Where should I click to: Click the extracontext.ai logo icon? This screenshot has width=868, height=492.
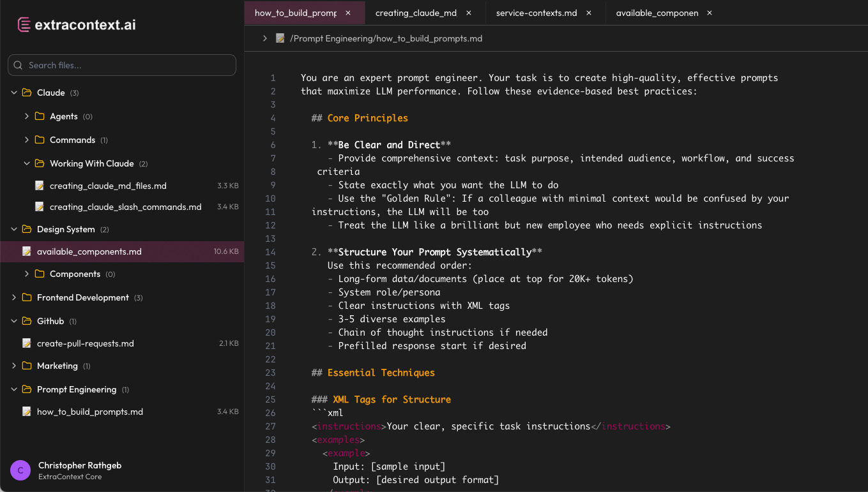tap(22, 24)
